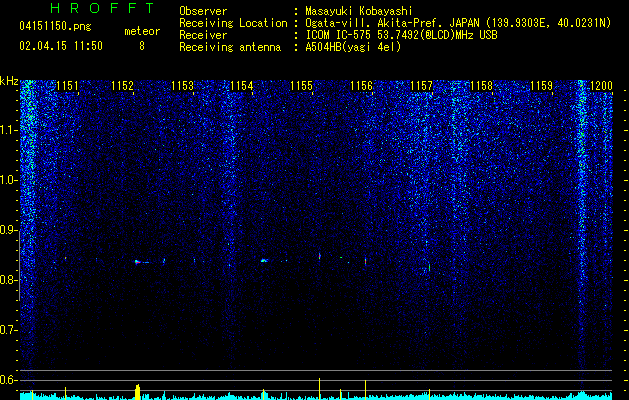Click the 1156 time axis label

point(361,86)
